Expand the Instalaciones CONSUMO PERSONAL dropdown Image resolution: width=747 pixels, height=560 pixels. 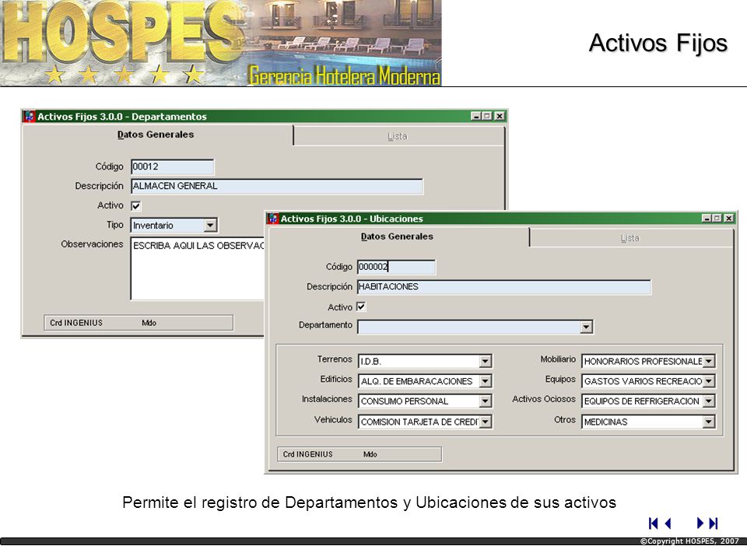[x=485, y=401]
